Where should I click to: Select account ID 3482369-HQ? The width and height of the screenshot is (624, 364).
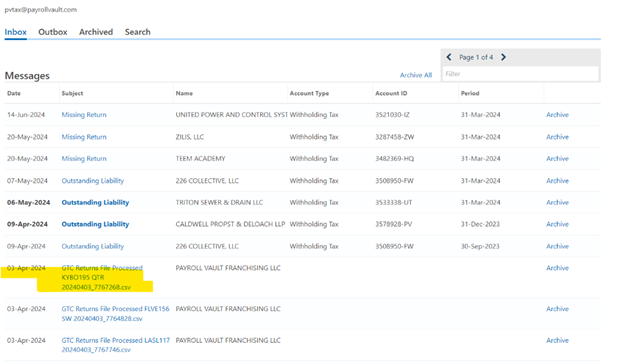(x=394, y=159)
